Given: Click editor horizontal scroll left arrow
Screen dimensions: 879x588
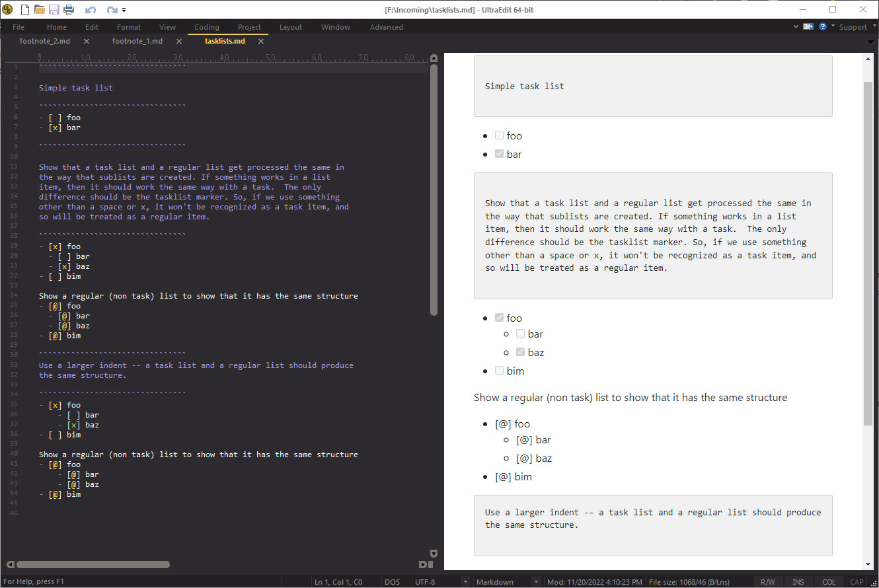Looking at the screenshot, I should (x=10, y=565).
